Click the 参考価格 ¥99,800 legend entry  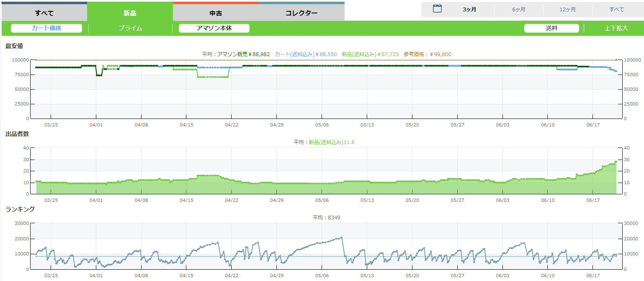[427, 54]
